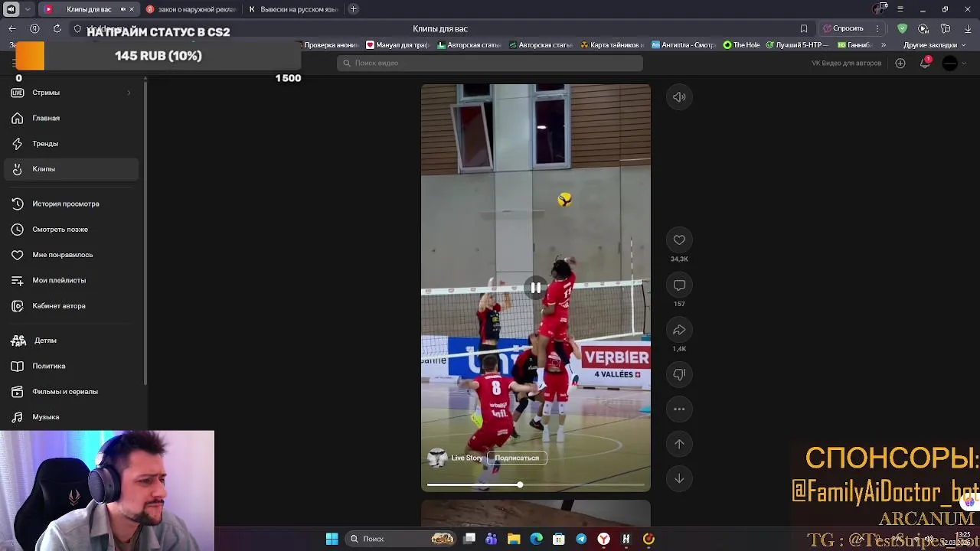Show more bookmarks with the double chevron
Screen dimensions: 980x551
884,45
